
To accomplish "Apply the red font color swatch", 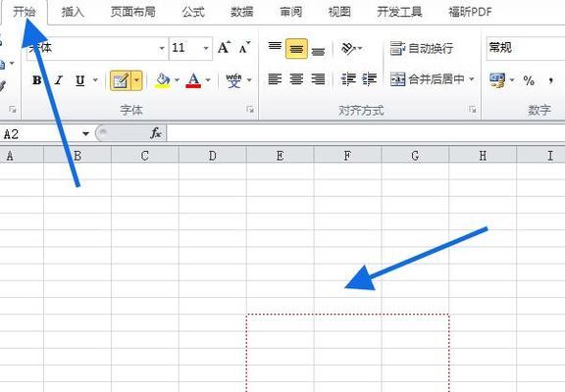I will pyautogui.click(x=193, y=80).
